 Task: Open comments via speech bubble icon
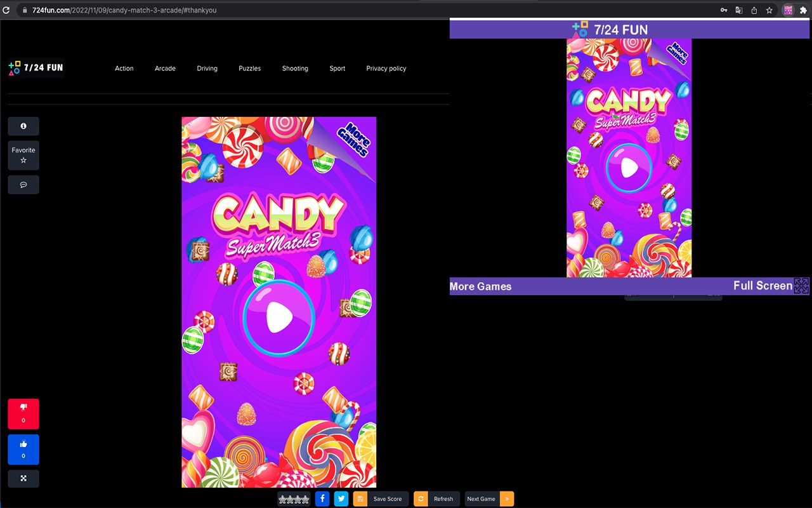click(x=23, y=185)
